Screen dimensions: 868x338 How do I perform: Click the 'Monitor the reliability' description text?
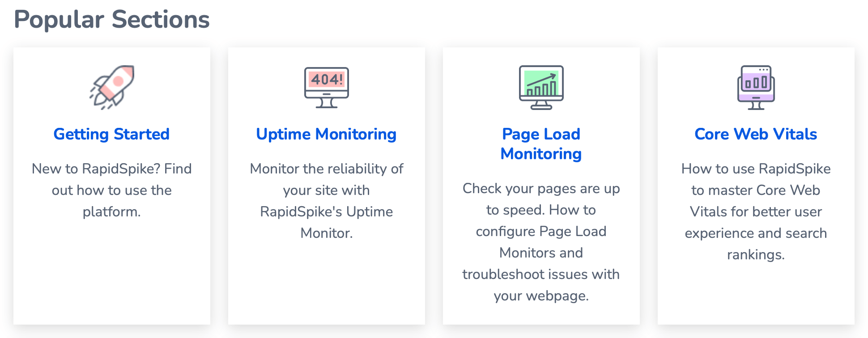coord(327,201)
